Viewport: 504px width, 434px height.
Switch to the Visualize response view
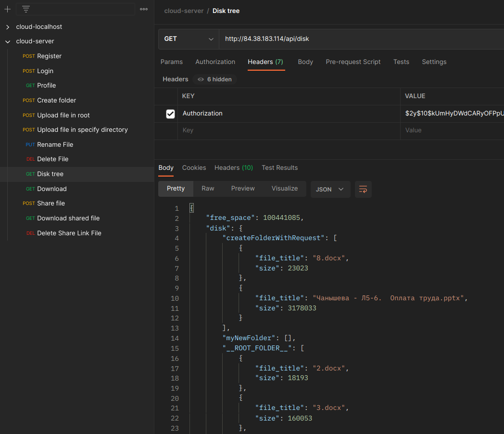[x=284, y=189]
